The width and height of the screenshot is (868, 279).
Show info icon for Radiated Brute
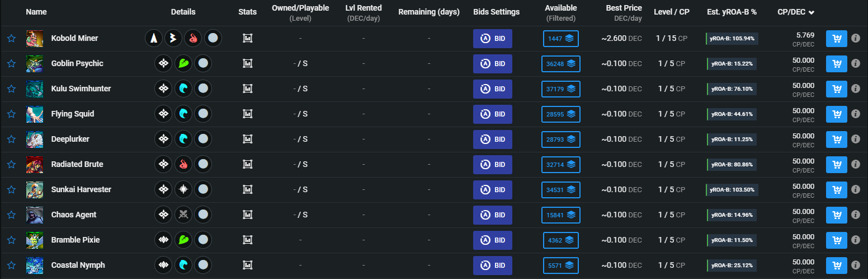point(856,165)
